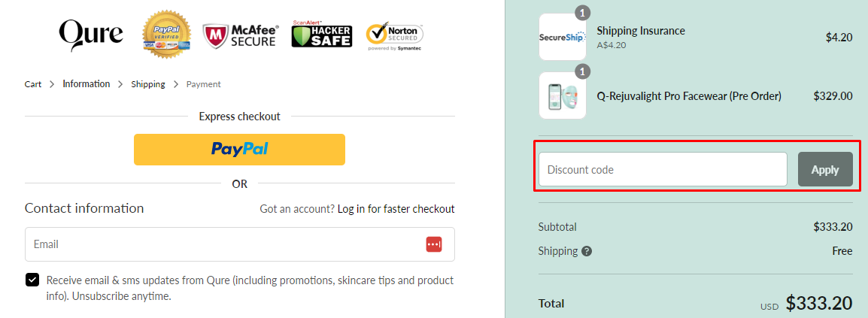Pay with PayPal express checkout
The image size is (868, 318).
(x=239, y=149)
